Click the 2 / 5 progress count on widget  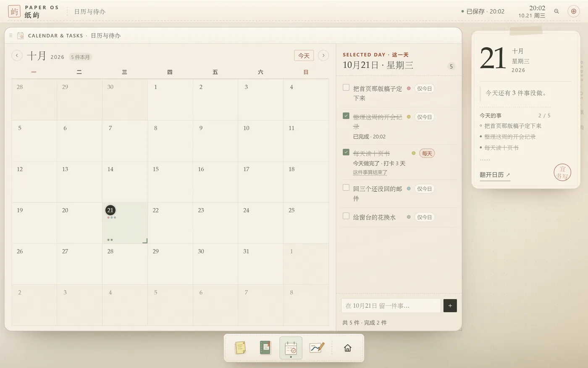(x=544, y=116)
